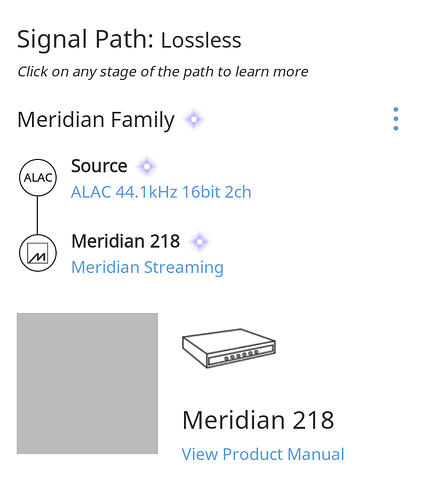Click the Meridian 218 device illustration
Viewport: 443px width, 500px height.
[x=229, y=348]
